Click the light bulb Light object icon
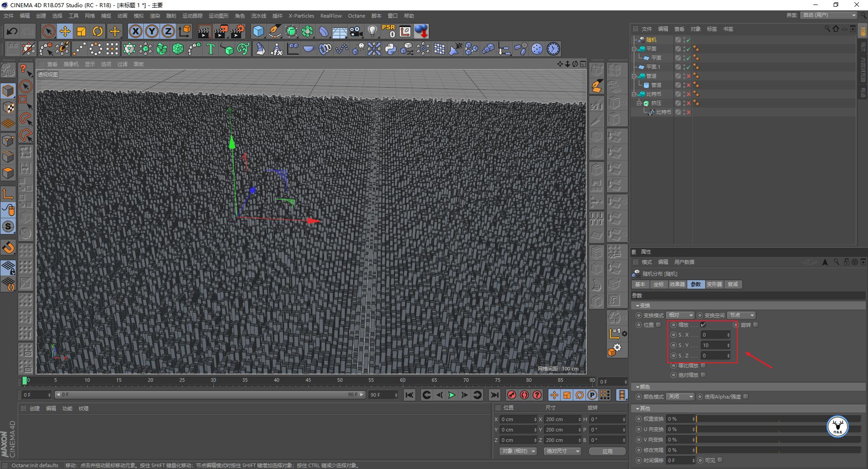The height and width of the screenshot is (469, 868). (x=372, y=31)
